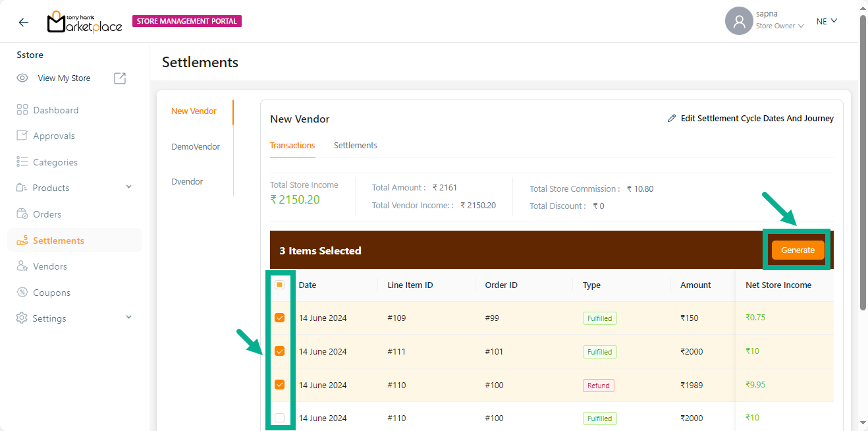Image resolution: width=868 pixels, height=431 pixels.
Task: Click the external link icon beside View My Store
Action: [x=120, y=78]
